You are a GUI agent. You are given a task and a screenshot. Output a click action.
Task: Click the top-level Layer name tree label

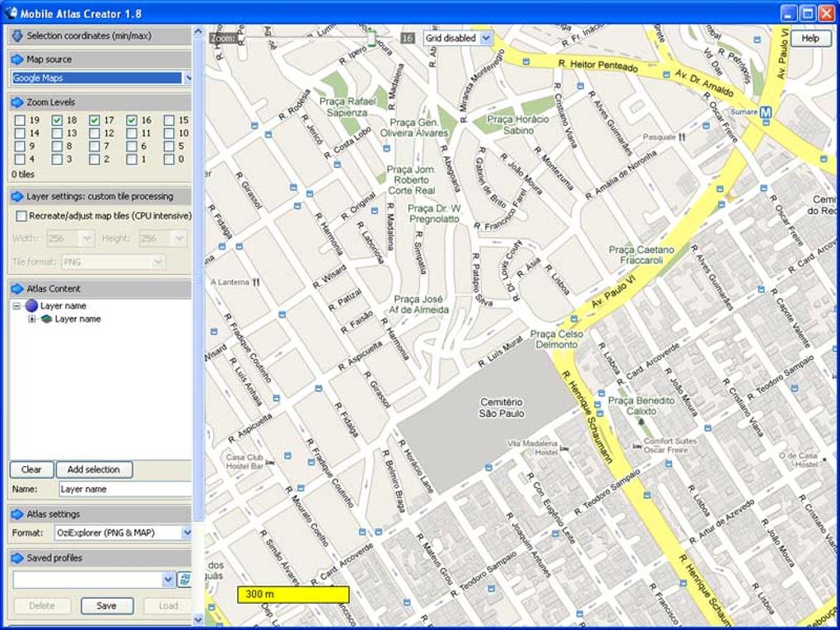coord(63,306)
